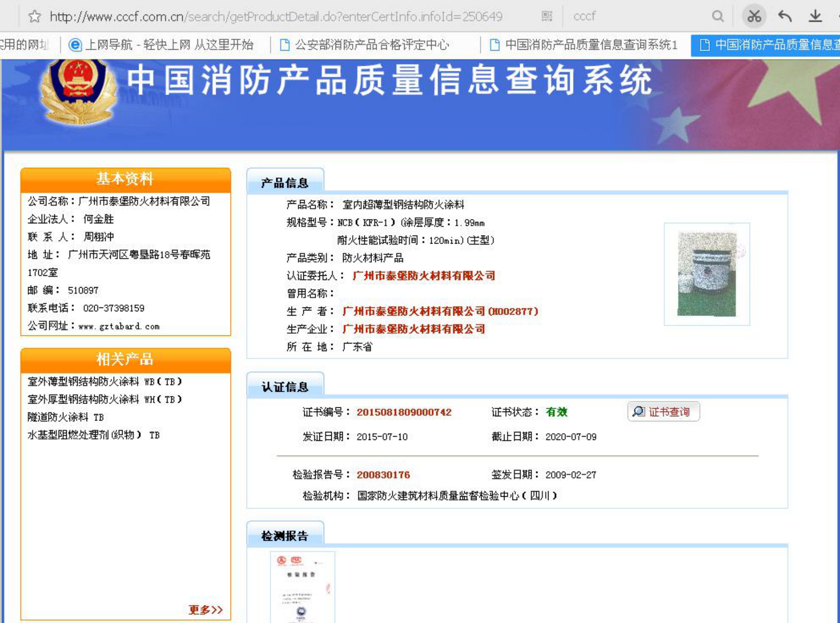
Task: Click the police emblem logo in banner
Action: click(79, 91)
